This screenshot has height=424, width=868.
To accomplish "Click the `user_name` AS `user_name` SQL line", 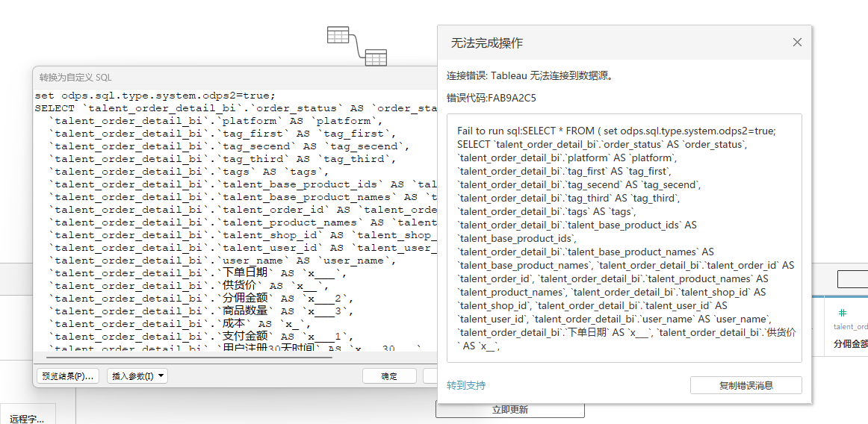I will [223, 261].
